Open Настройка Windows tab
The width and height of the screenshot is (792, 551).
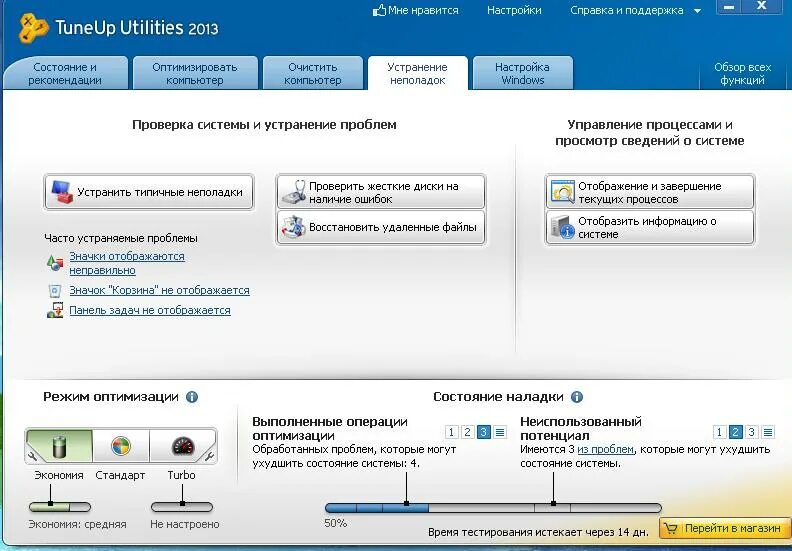coord(523,74)
